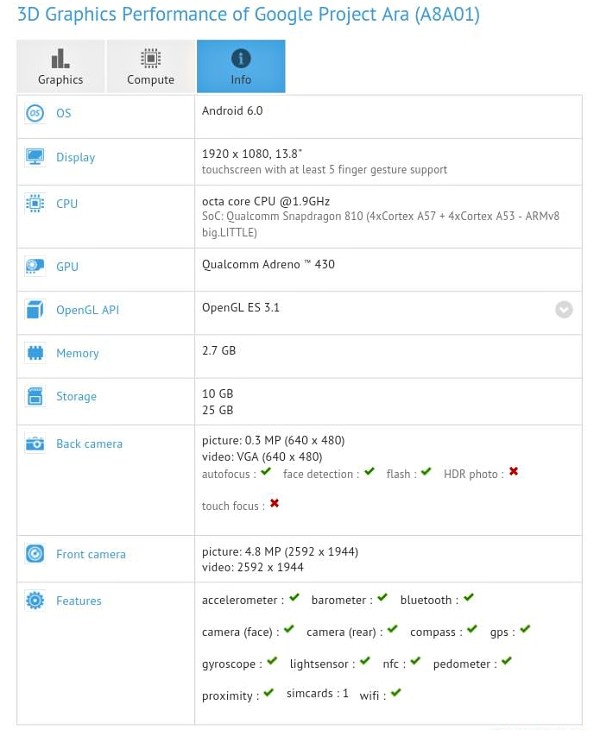Click the OS row icon
This screenshot has height=730, width=600.
coord(35,113)
